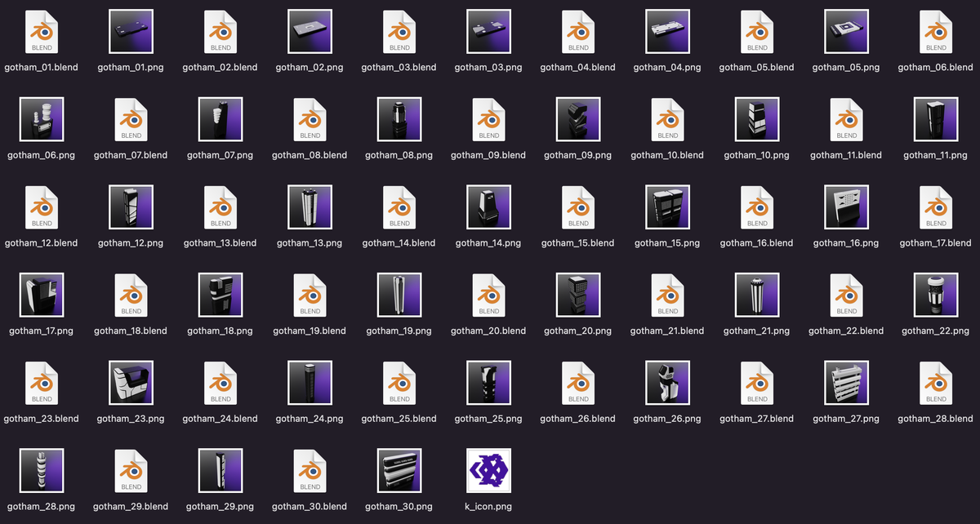Click the gotham_20.blend file icon

(488, 295)
